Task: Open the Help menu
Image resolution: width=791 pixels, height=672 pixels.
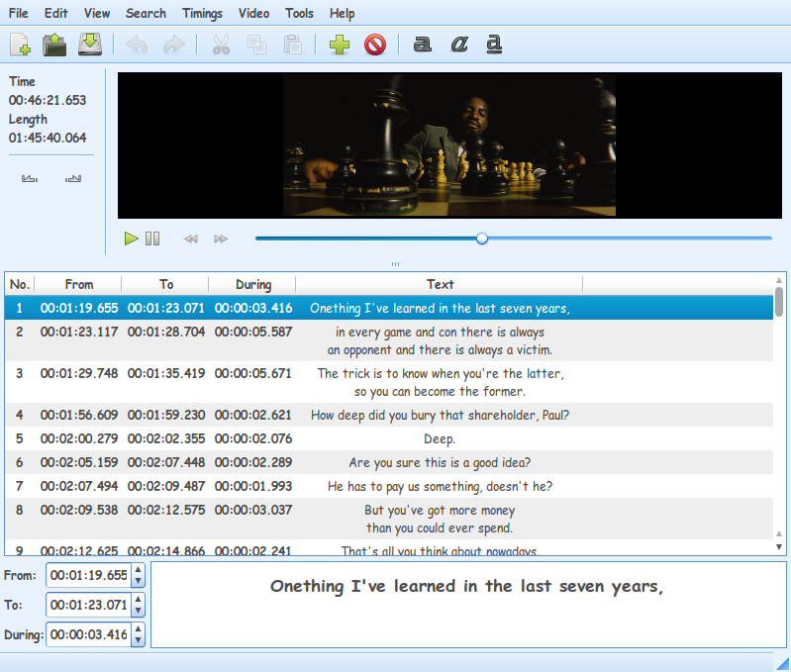Action: tap(342, 13)
